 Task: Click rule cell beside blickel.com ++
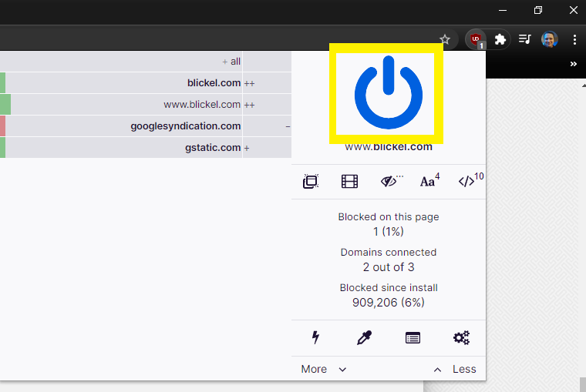pos(268,83)
